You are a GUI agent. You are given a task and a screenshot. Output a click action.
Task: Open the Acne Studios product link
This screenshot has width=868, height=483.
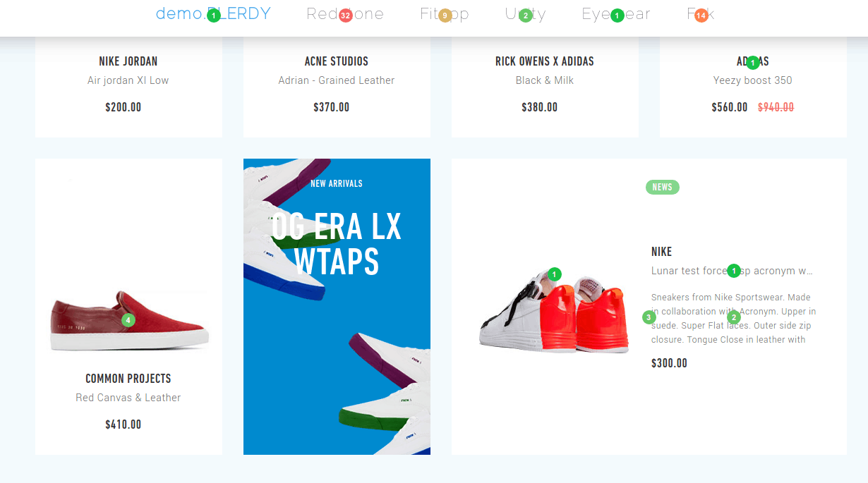(337, 61)
